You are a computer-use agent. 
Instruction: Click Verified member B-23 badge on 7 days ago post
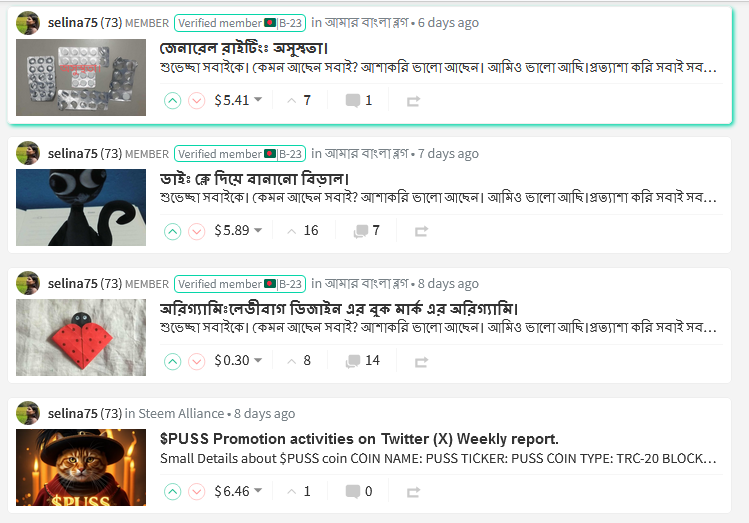point(240,154)
